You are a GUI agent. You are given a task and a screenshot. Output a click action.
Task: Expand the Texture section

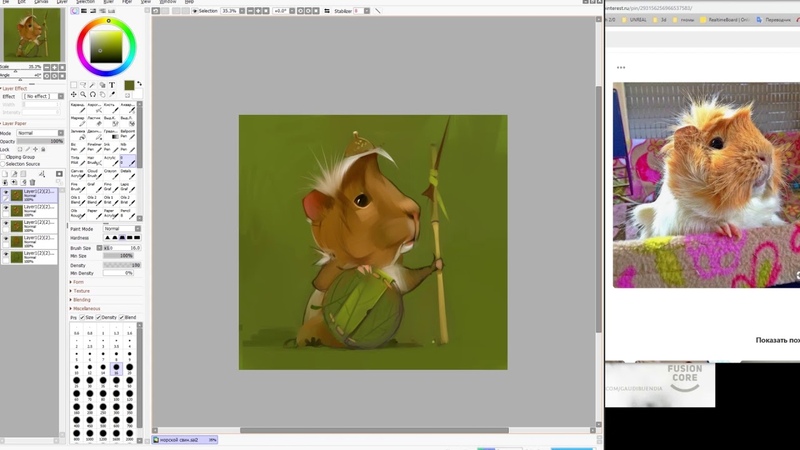tap(80, 291)
